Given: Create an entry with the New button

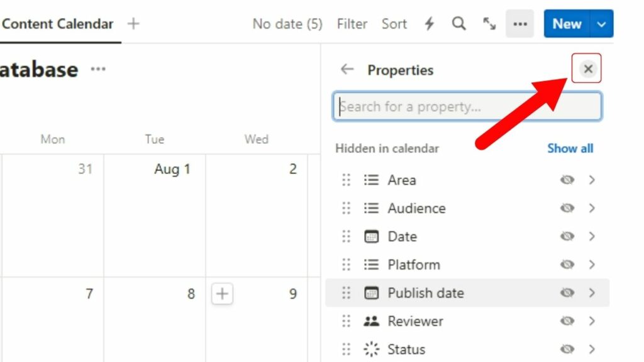Looking at the screenshot, I should pyautogui.click(x=565, y=24).
